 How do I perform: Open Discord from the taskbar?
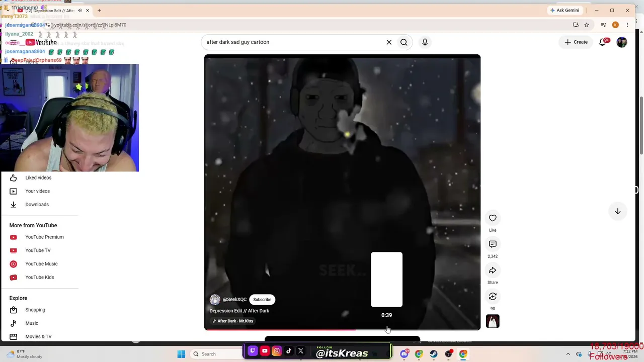(404, 354)
